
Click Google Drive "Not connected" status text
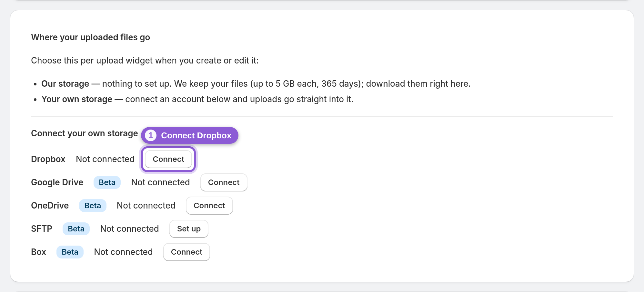[160, 182]
